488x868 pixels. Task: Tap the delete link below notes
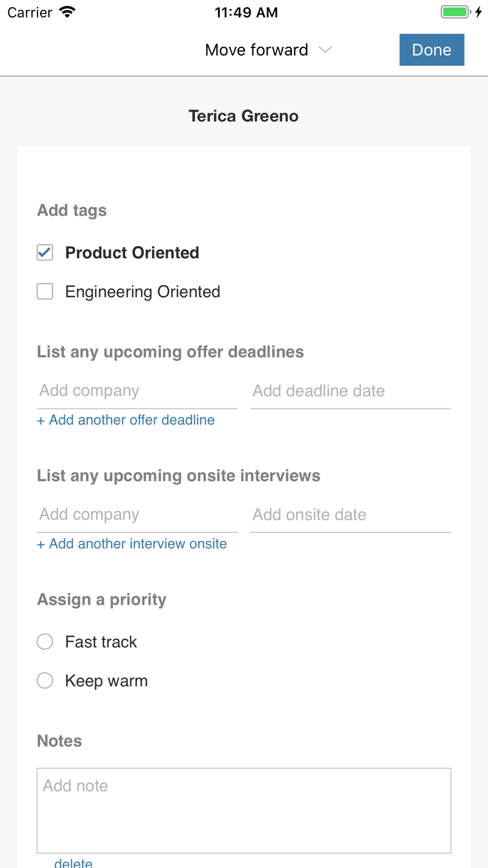pyautogui.click(x=73, y=862)
